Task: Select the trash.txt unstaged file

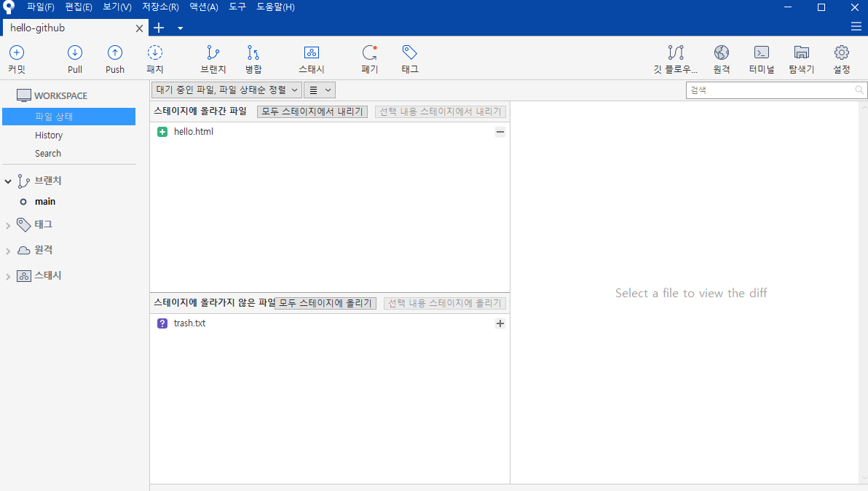Action: (330, 323)
